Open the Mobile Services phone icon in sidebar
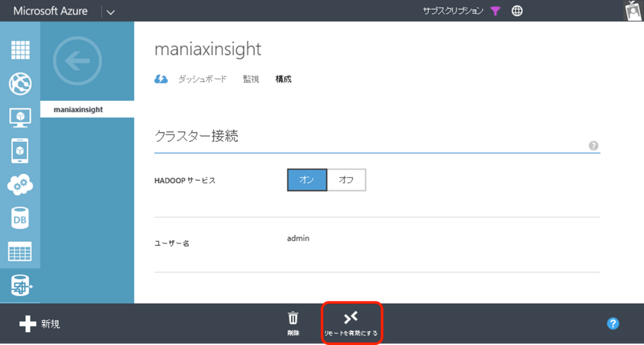This screenshot has height=345, width=644. (20, 151)
